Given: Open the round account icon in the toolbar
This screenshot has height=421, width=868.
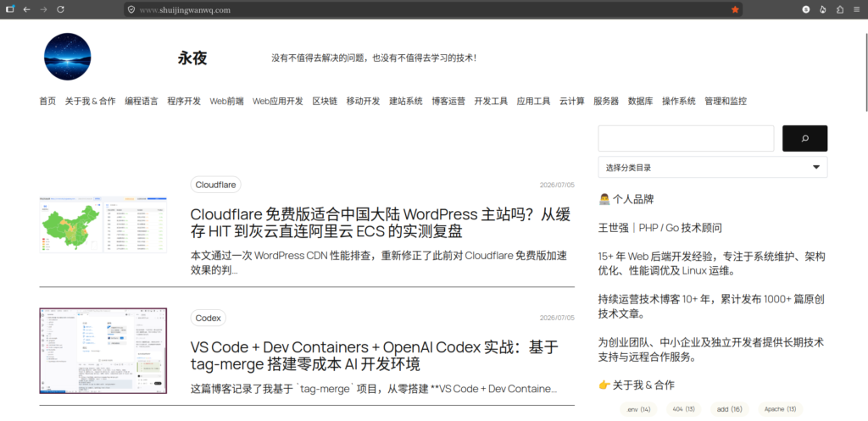Looking at the screenshot, I should [x=807, y=9].
